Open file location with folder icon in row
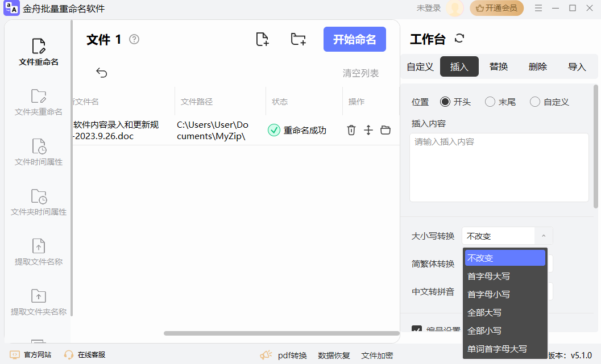Screen dimensions: 601x364 385,130
